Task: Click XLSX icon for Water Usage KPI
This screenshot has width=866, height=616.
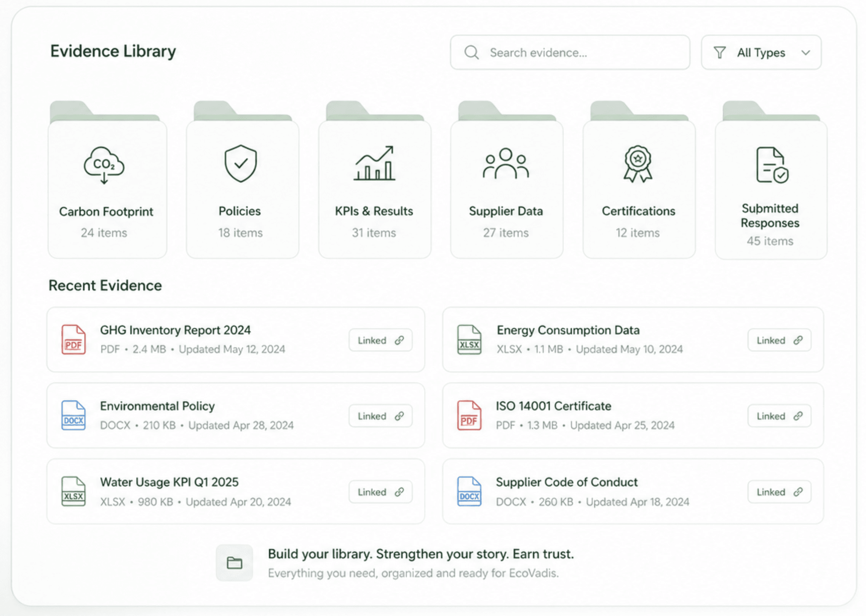Action: pos(73,492)
